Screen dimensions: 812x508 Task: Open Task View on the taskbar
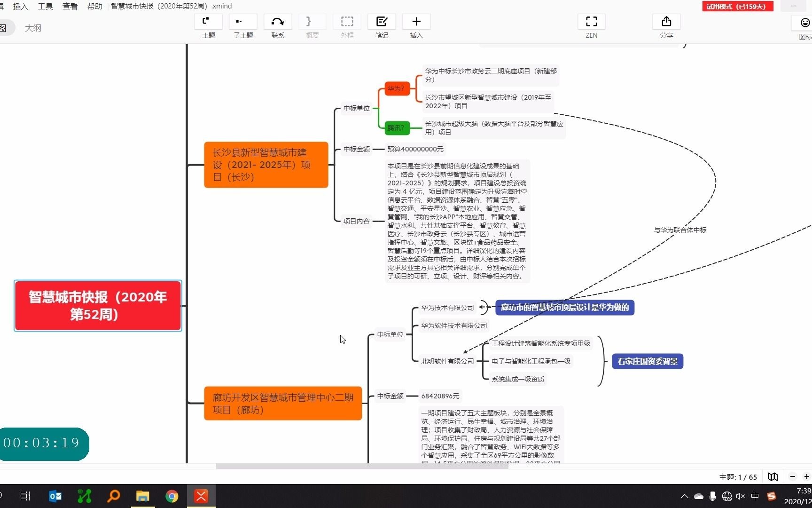point(25,496)
